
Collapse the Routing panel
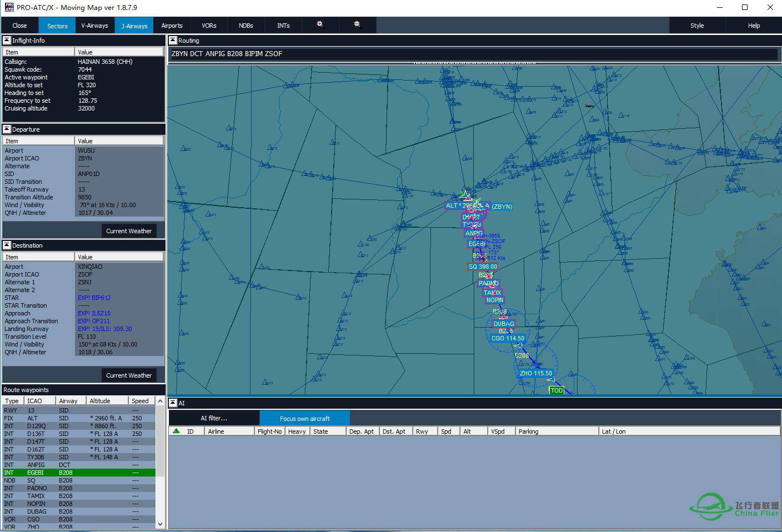173,40
